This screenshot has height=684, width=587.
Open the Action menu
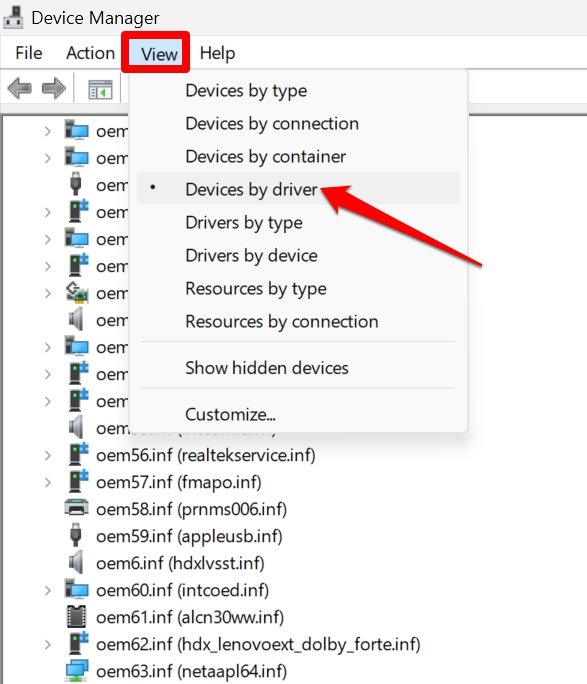(90, 53)
